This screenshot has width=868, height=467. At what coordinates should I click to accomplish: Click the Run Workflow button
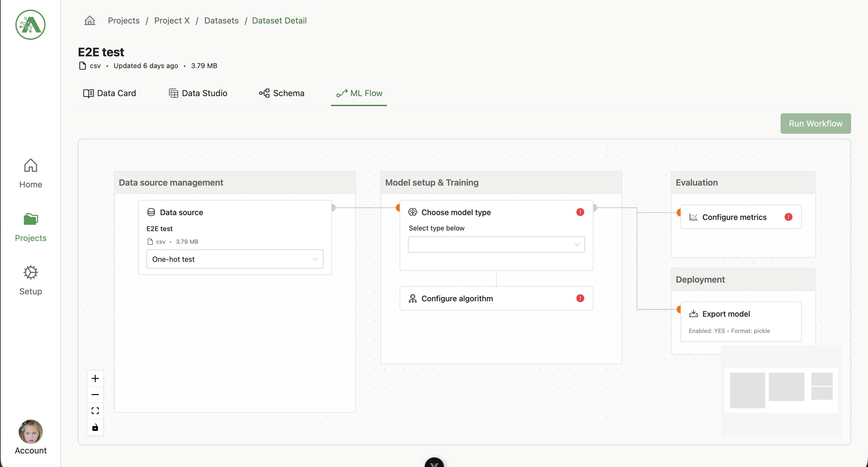tap(816, 123)
